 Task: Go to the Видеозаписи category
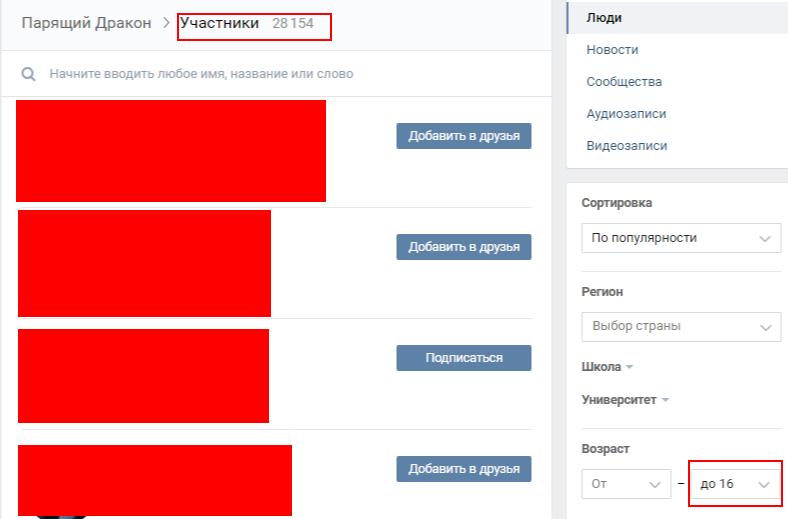(627, 146)
